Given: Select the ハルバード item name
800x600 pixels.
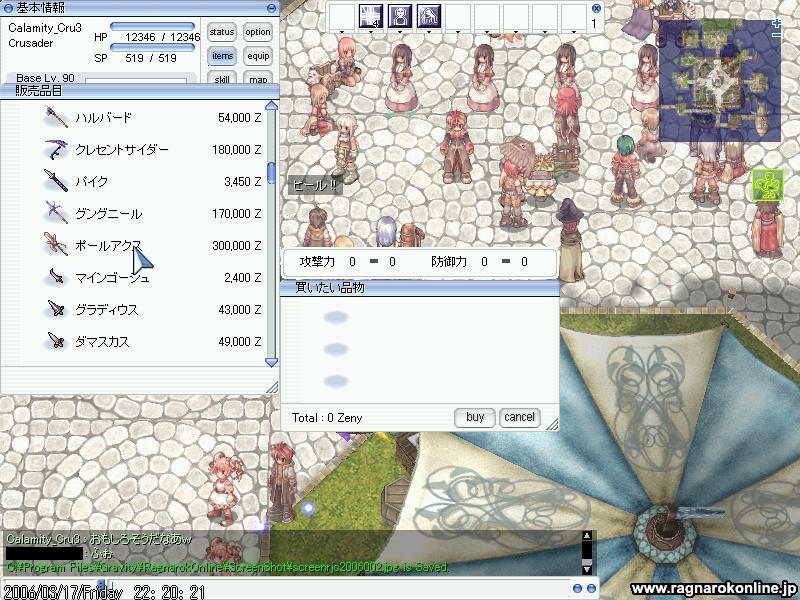Looking at the screenshot, I should pos(104,117).
